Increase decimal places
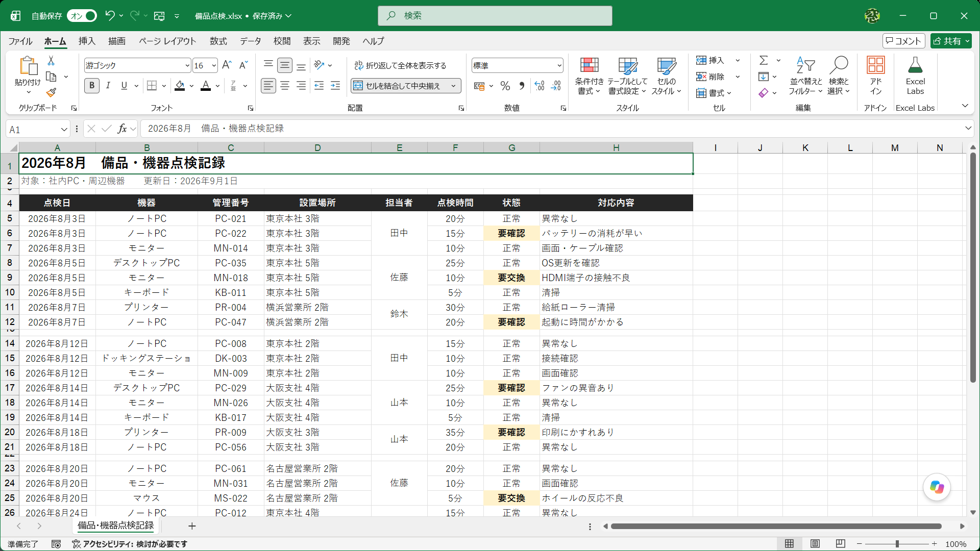Screen dimensions: 980x551 [x=540, y=86]
